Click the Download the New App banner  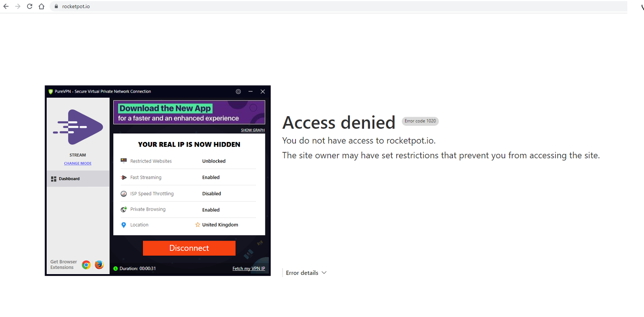click(x=189, y=112)
